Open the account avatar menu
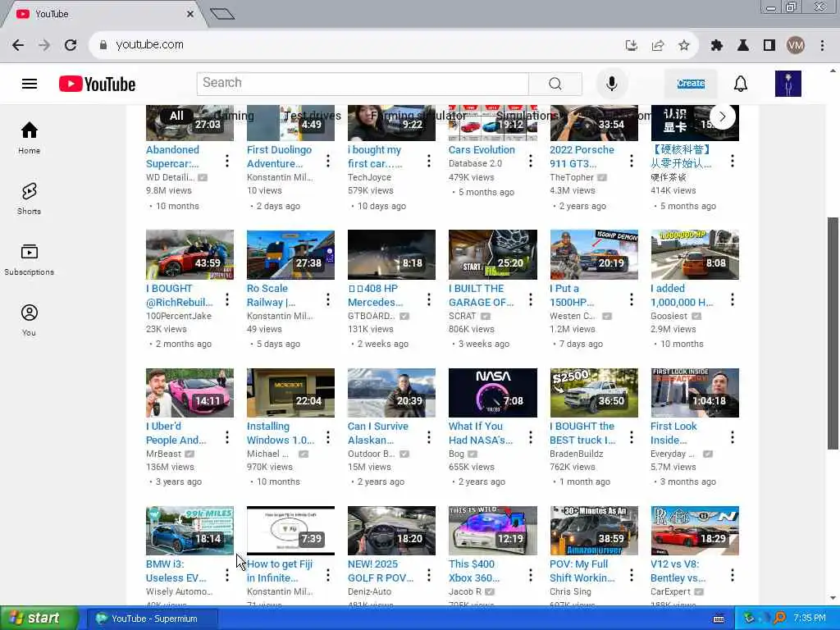840x630 pixels. coord(788,84)
